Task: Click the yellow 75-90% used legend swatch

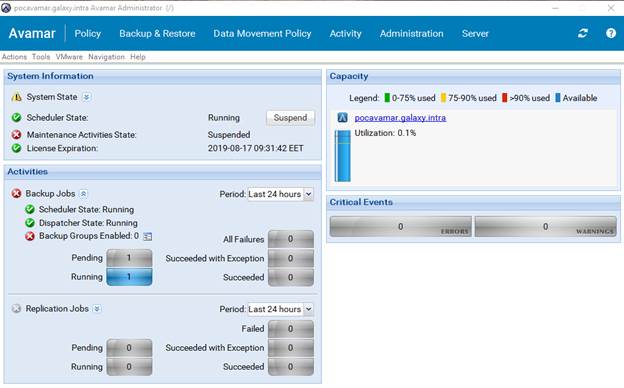Action: pos(443,98)
